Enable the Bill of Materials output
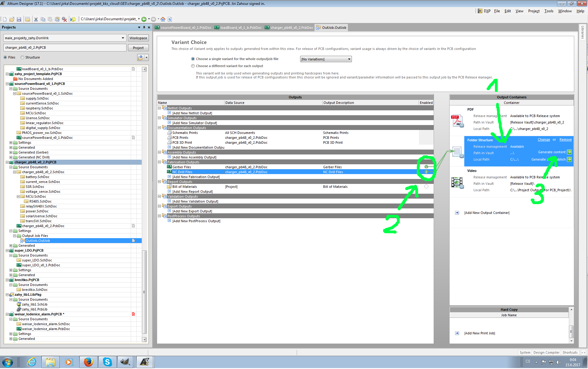 tap(426, 187)
